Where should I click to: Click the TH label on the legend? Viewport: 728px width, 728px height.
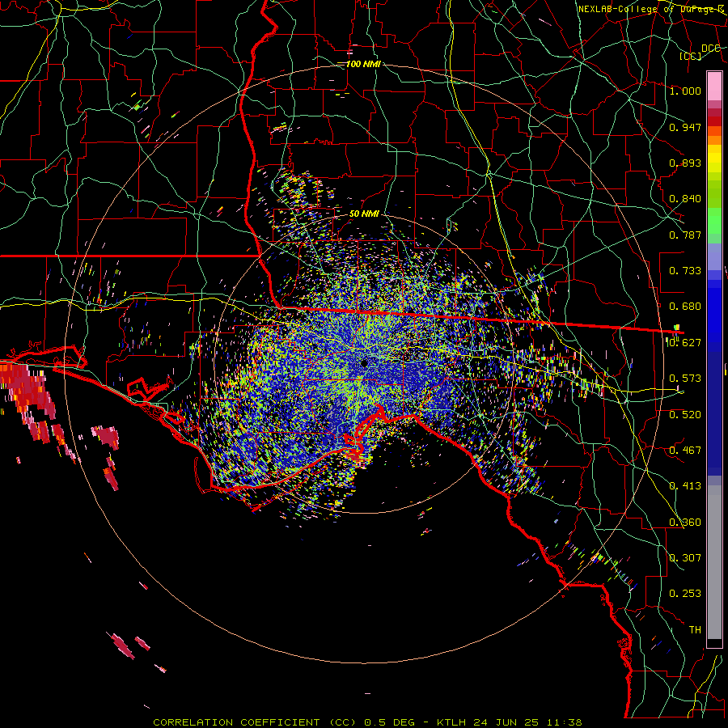point(695,630)
